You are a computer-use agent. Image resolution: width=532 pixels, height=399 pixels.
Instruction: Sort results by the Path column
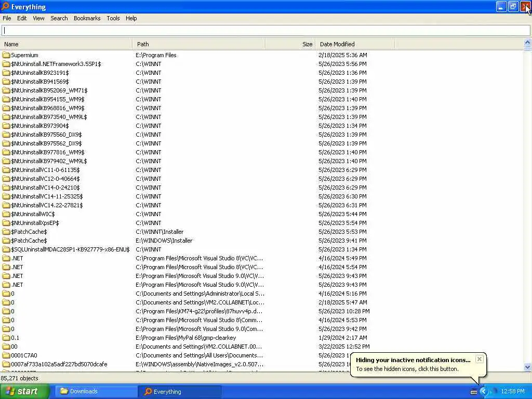(199, 44)
